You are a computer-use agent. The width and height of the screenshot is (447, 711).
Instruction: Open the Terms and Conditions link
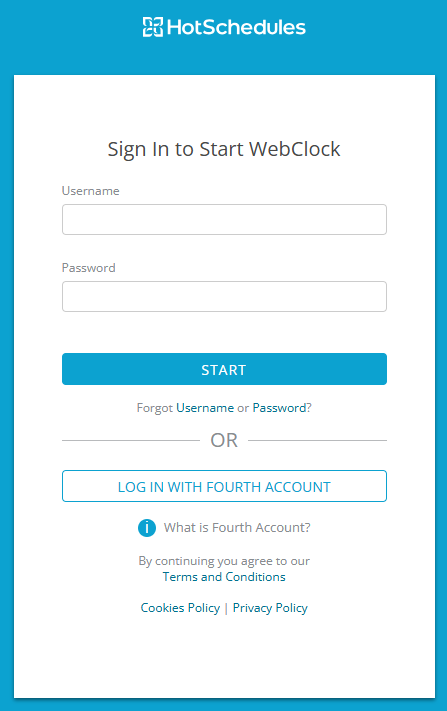pos(224,577)
